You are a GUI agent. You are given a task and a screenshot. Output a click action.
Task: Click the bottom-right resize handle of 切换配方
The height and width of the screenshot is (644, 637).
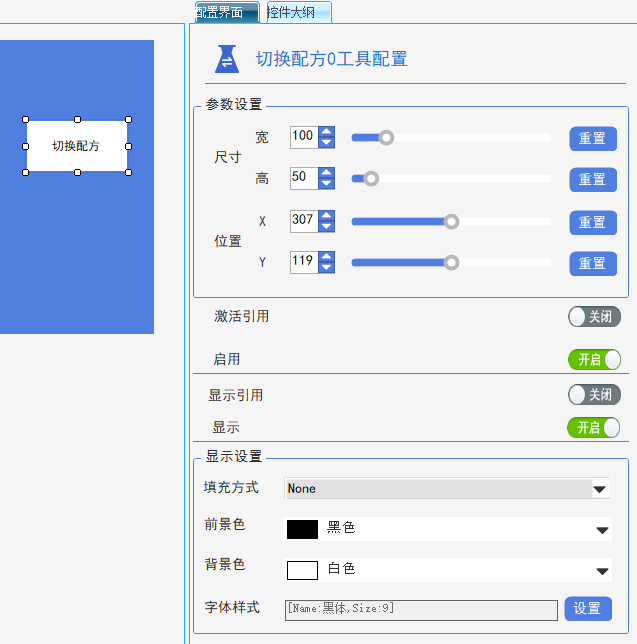[129, 172]
